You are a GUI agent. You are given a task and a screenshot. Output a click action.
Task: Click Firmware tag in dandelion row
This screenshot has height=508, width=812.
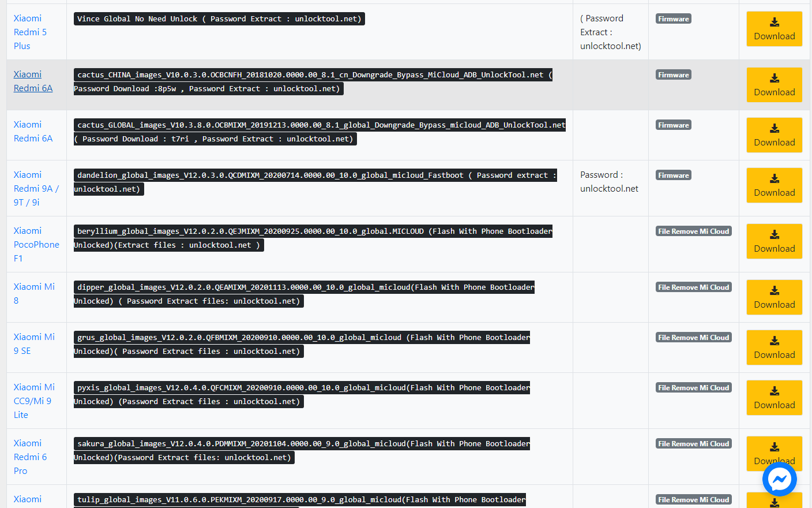tap(673, 175)
